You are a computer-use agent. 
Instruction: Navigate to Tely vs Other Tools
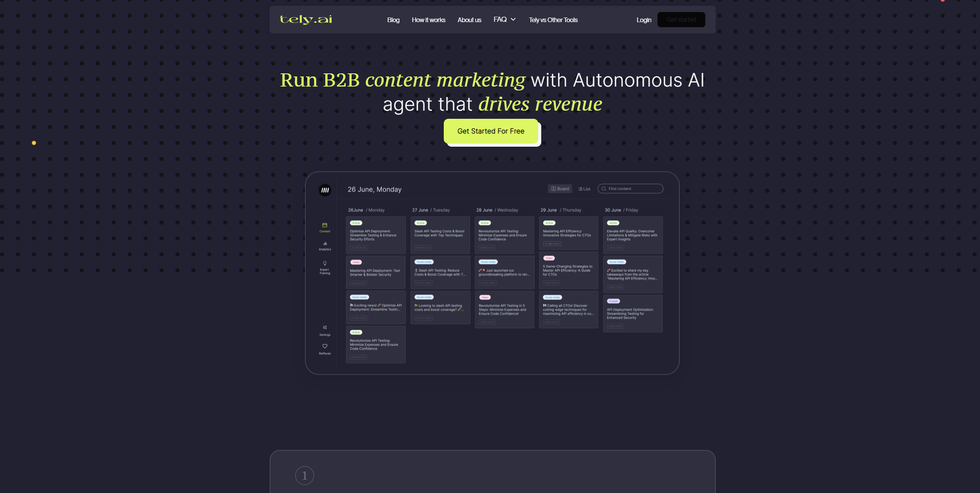tap(553, 19)
